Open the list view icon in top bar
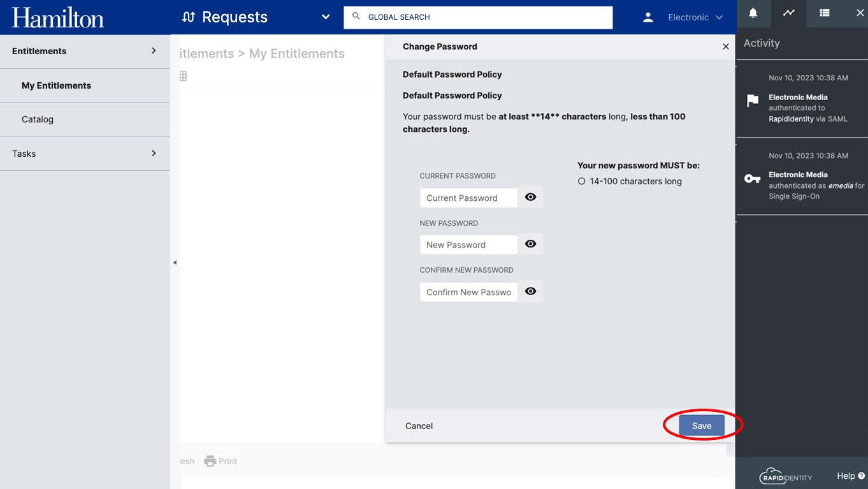Image resolution: width=868 pixels, height=489 pixels. (825, 13)
